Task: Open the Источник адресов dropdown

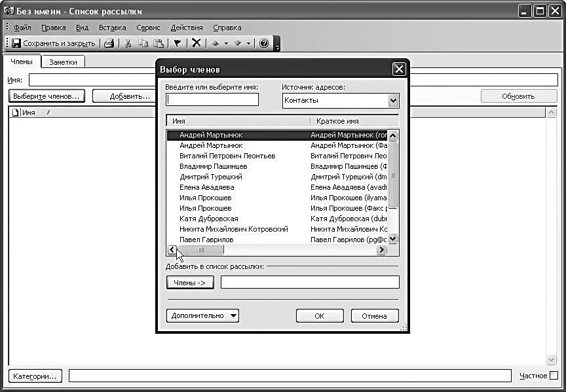Action: (x=393, y=100)
